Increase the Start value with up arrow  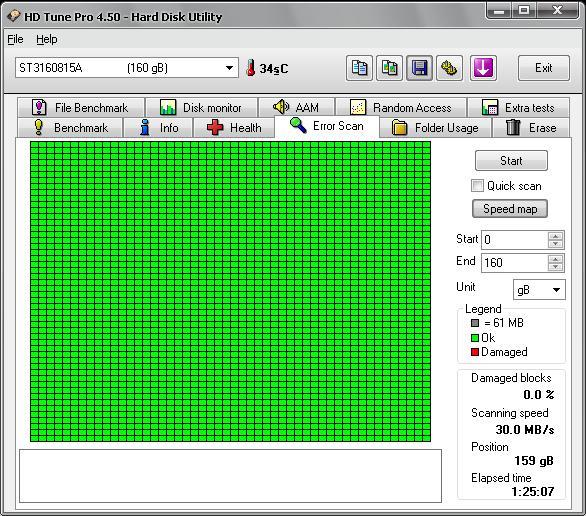(x=555, y=236)
